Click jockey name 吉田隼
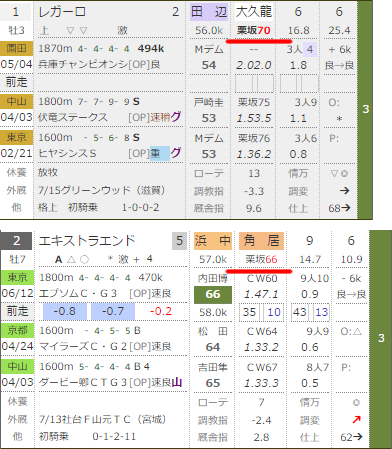The height and width of the screenshot is (449, 392). coord(213,367)
